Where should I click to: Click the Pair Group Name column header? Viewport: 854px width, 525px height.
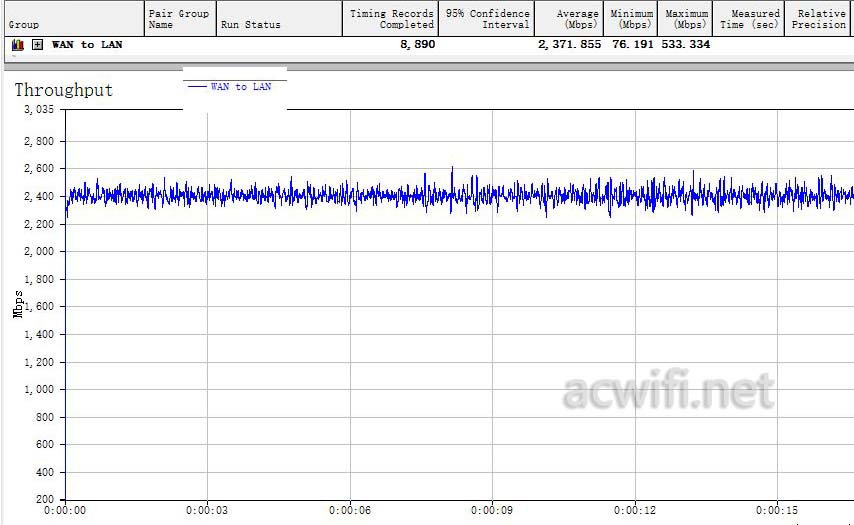click(180, 19)
